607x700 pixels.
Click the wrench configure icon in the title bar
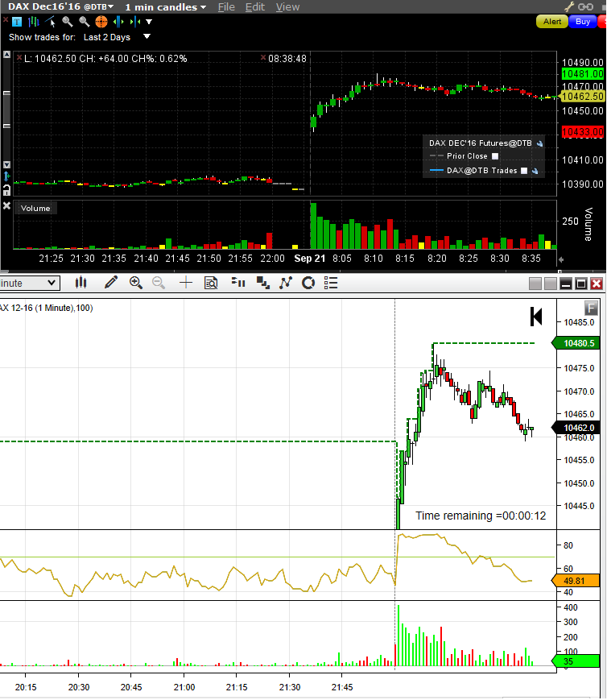(x=569, y=6)
